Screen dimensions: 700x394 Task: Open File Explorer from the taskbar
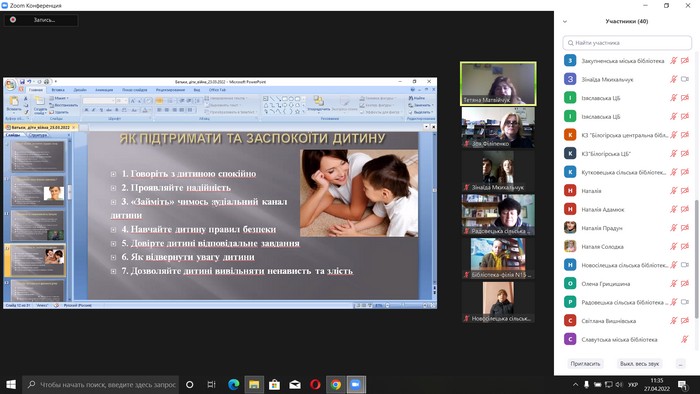coord(254,384)
